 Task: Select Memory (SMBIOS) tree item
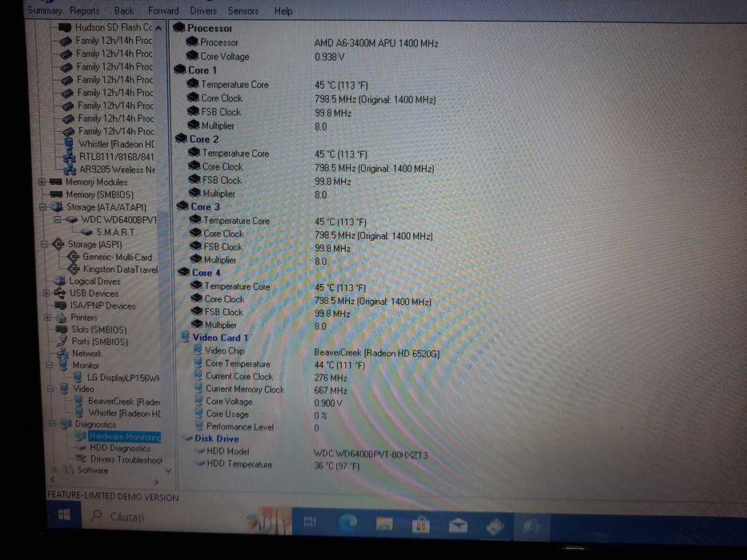tap(99, 194)
